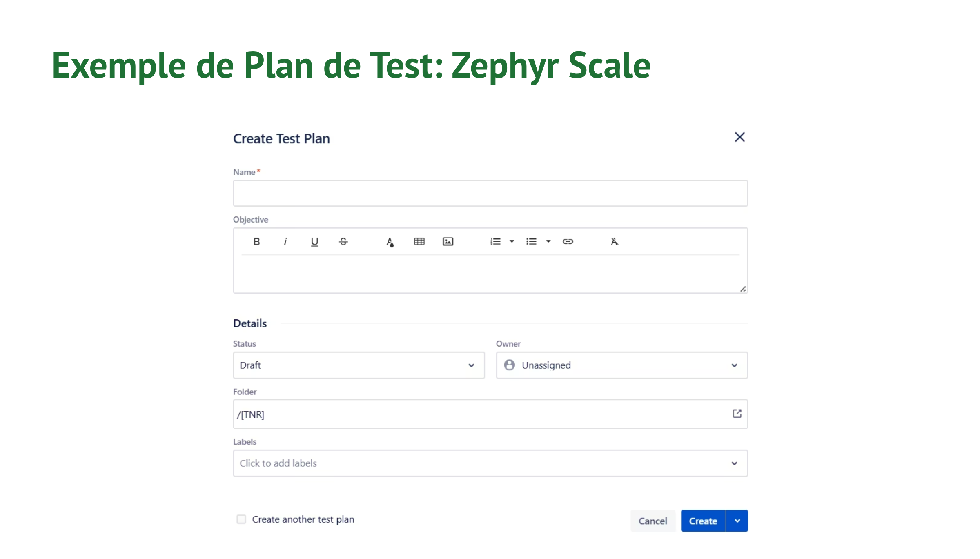This screenshot has height=559, width=980.
Task: Click the bulleted list icon
Action: pos(531,242)
